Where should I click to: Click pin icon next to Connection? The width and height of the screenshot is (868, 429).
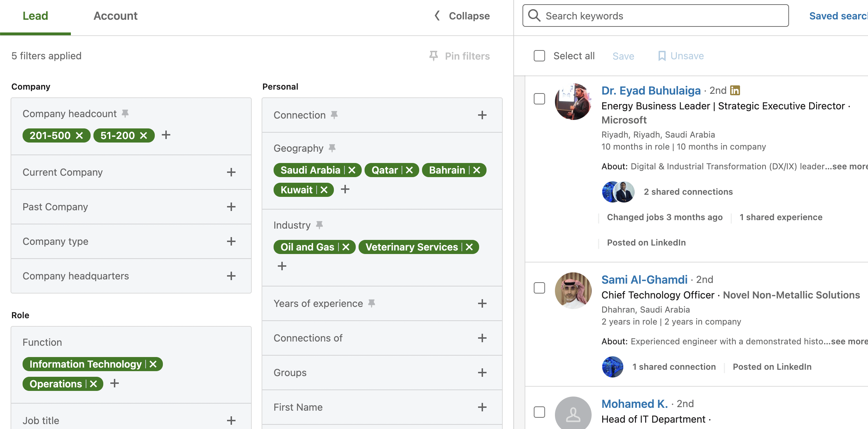(x=334, y=115)
